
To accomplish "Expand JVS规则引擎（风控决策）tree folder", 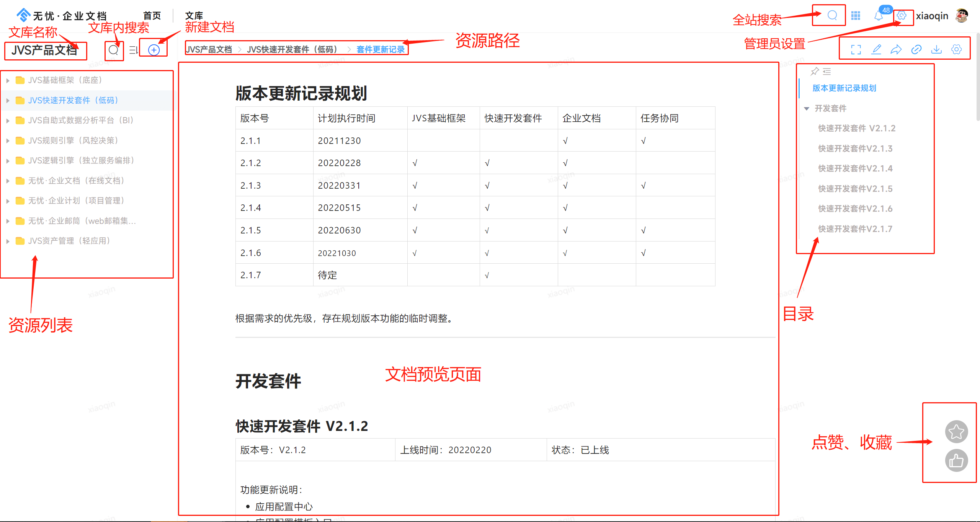I will point(8,141).
